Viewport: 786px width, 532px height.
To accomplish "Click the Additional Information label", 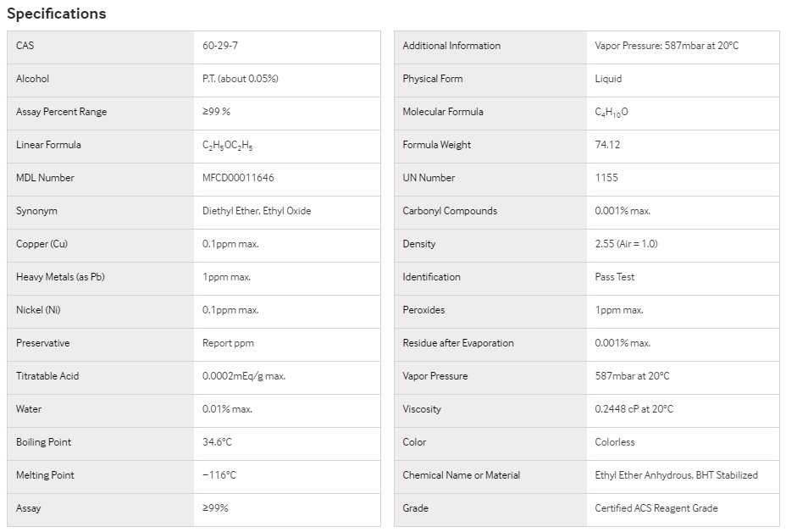I will (451, 46).
